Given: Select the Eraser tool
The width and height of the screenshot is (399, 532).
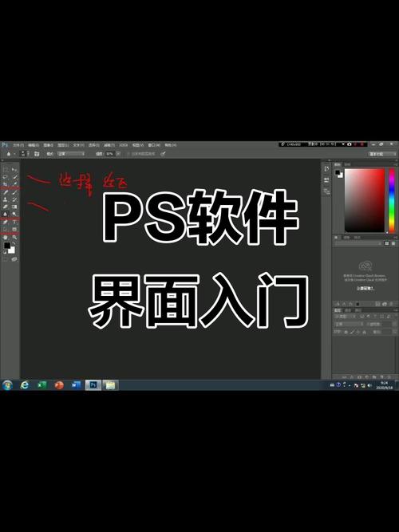Looking at the screenshot, I should point(6,207).
